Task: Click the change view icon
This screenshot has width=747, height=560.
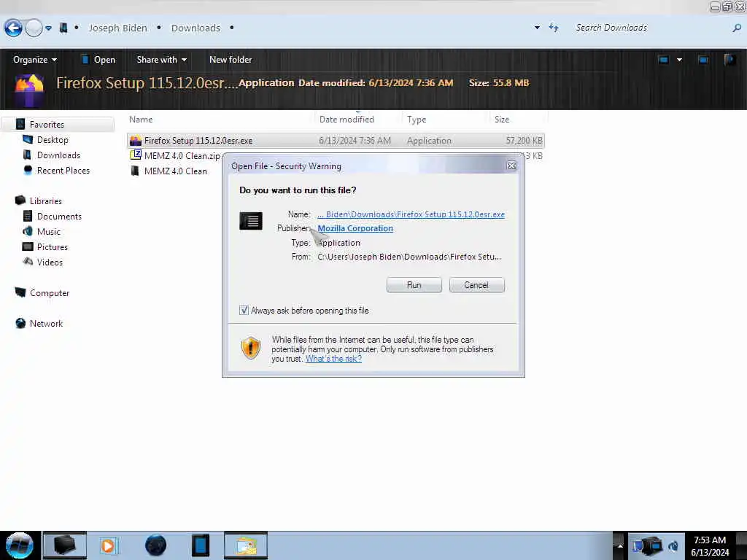Action: (663, 60)
